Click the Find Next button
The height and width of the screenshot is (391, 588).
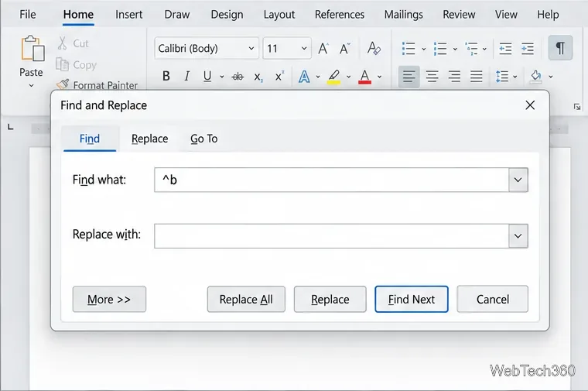pyautogui.click(x=412, y=299)
